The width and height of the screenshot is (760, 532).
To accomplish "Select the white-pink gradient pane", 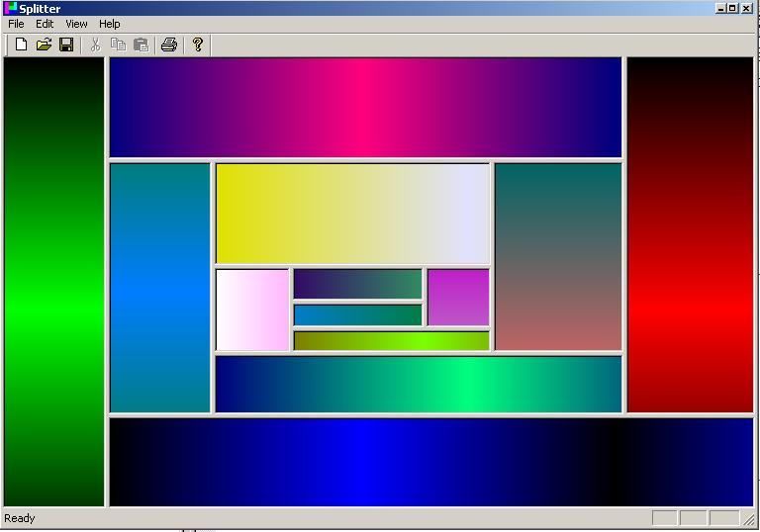I will click(252, 310).
